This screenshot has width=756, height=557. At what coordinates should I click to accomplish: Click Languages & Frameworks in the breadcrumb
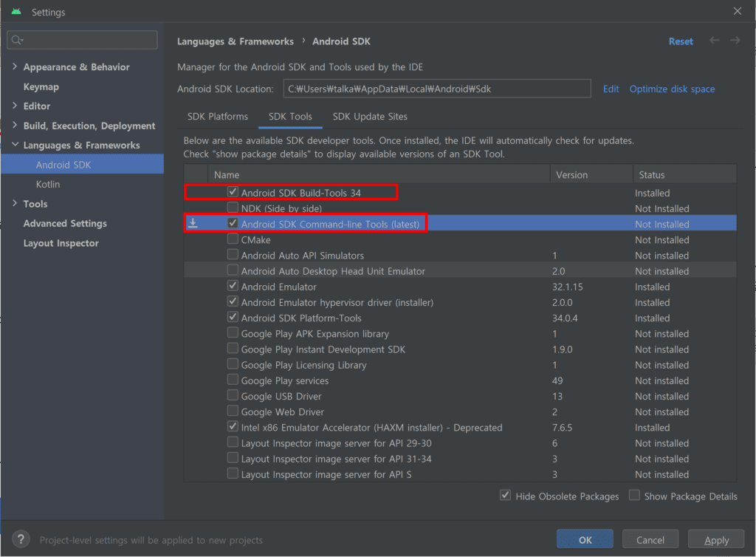point(235,41)
